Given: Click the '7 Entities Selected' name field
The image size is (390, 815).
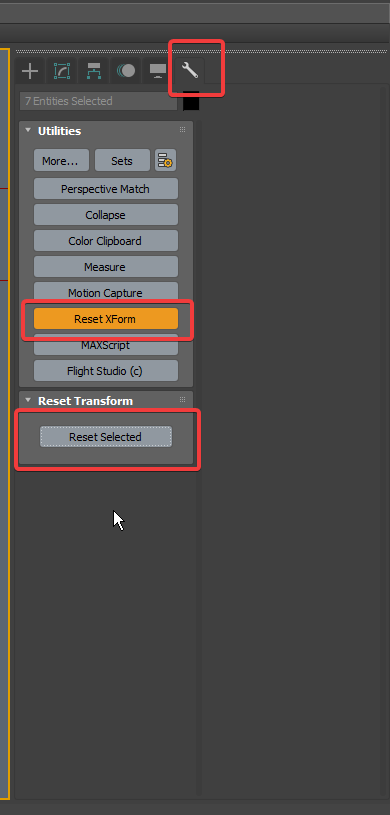Looking at the screenshot, I should tap(98, 101).
